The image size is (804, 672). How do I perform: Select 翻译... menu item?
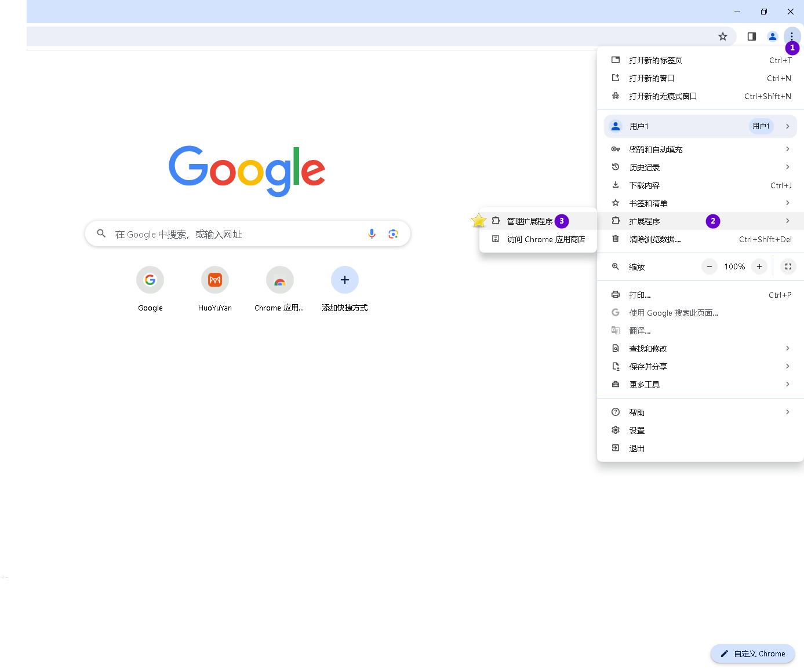[700, 331]
